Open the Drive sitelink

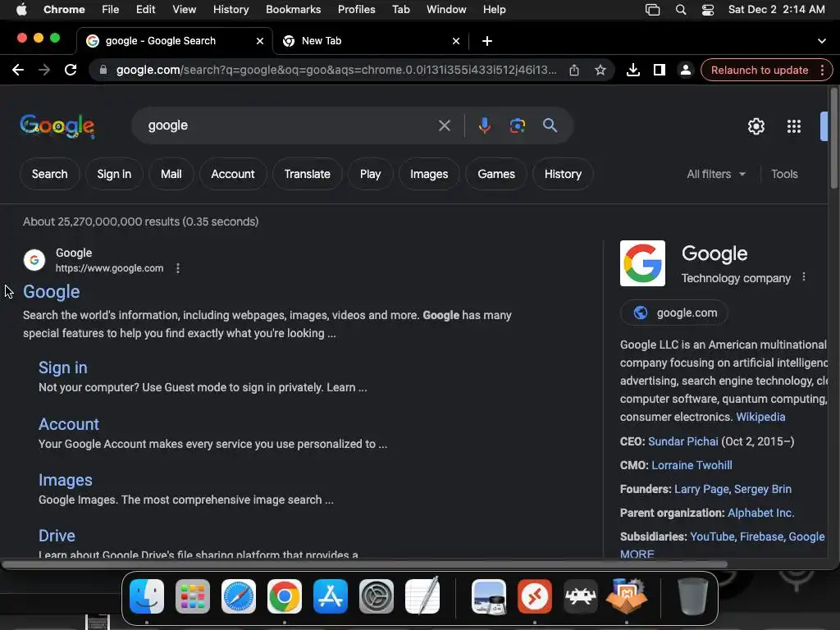point(57,536)
